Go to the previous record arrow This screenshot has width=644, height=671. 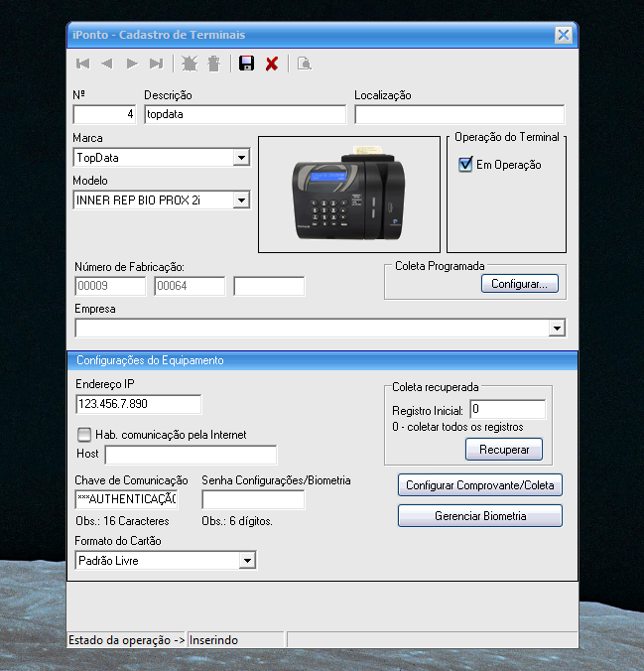pos(107,64)
